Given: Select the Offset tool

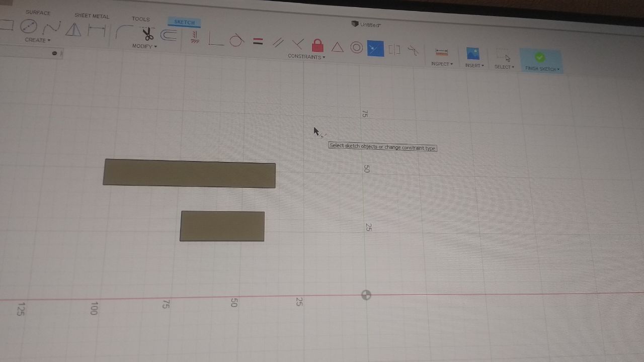Looking at the screenshot, I should pos(169,35).
